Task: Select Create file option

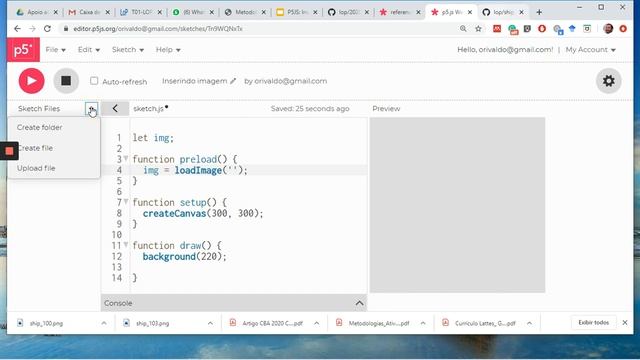Action: pos(36,148)
